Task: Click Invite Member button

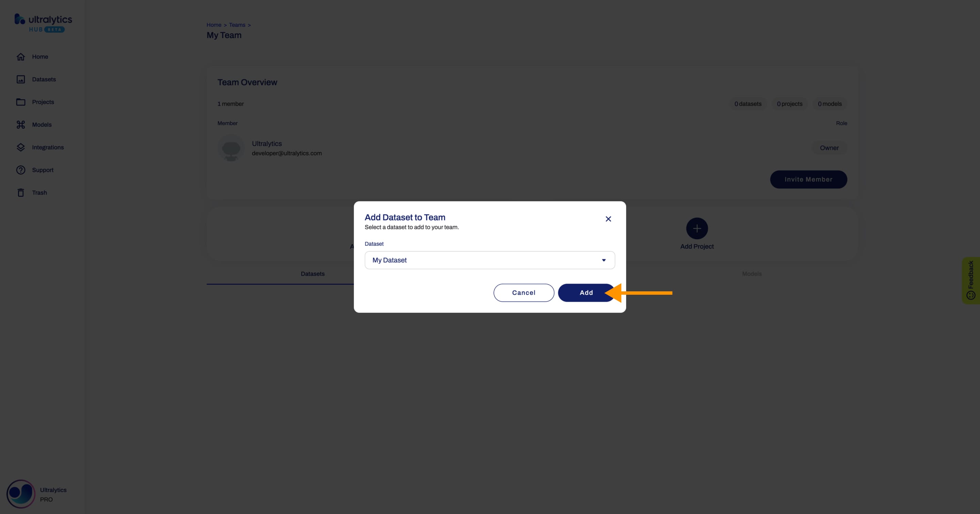Action: point(808,179)
